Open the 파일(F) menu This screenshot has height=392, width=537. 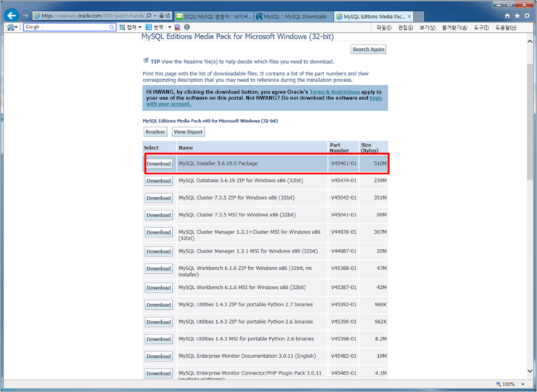(384, 28)
